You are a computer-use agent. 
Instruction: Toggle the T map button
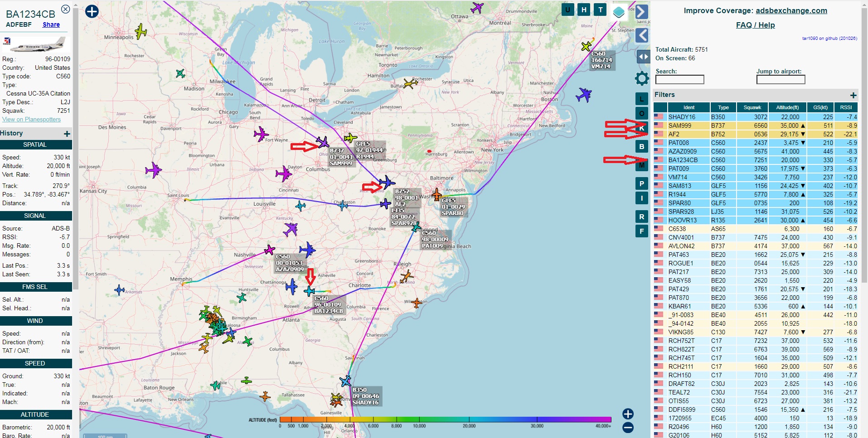600,10
